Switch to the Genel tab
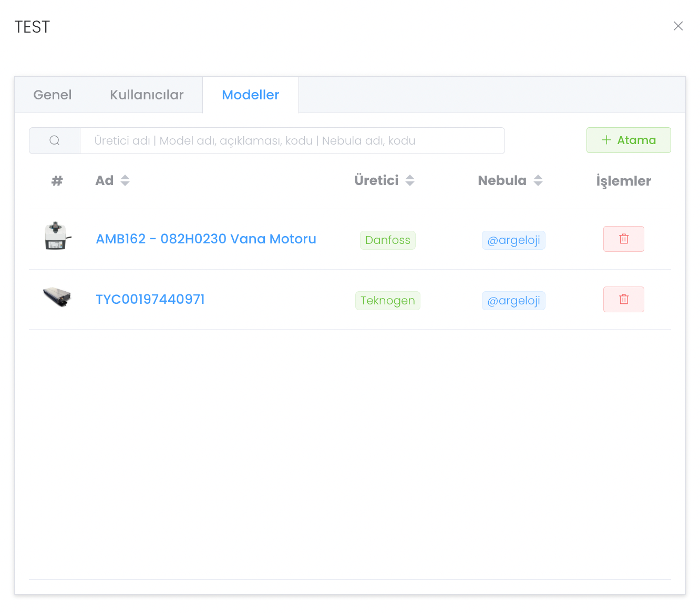This screenshot has height=613, width=700. (53, 95)
